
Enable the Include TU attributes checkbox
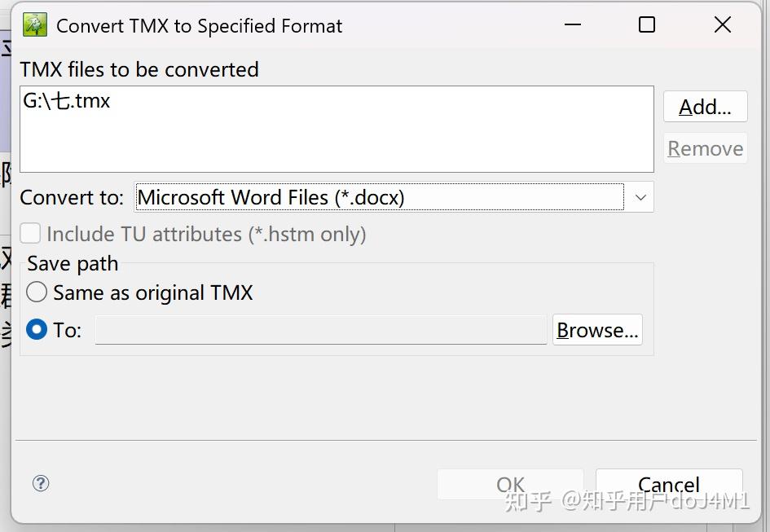coord(30,234)
